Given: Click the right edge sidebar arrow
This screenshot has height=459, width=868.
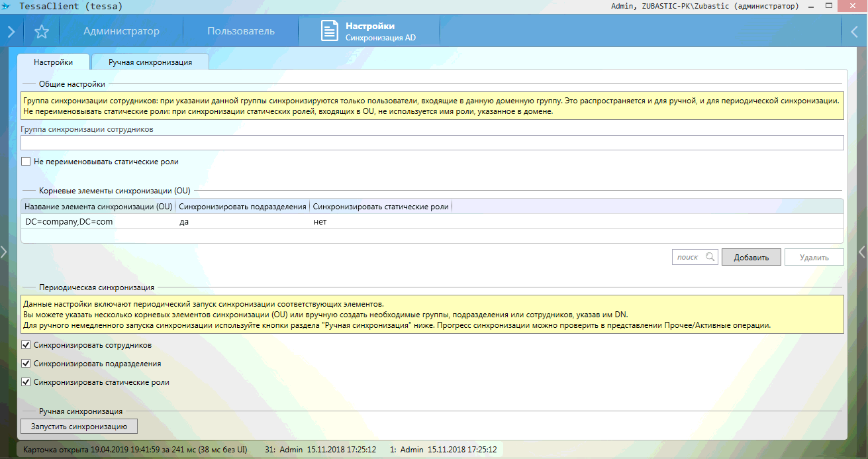Looking at the screenshot, I should click(x=862, y=252).
